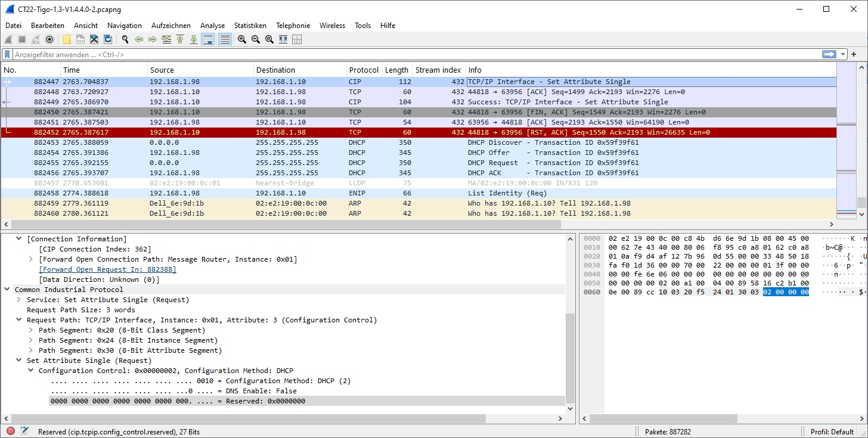868x438 pixels.
Task: Follow the Forward Open Request In: 882388 link
Action: pos(107,269)
